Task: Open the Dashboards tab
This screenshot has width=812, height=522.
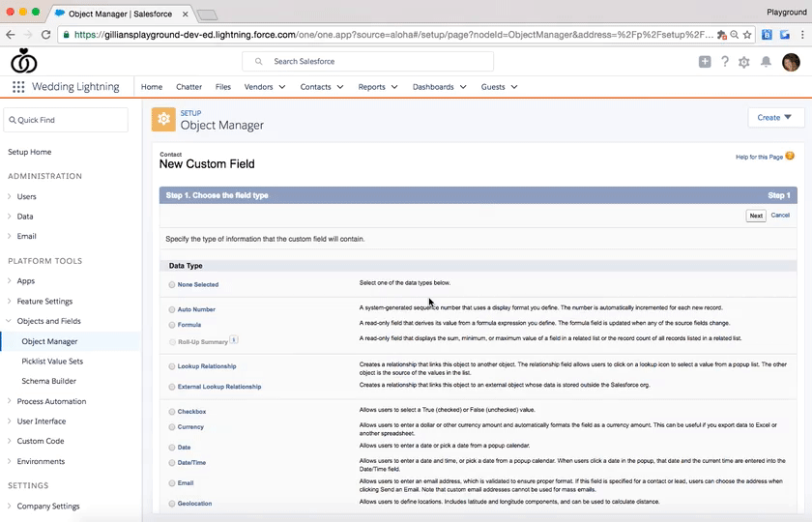Action: tap(433, 87)
